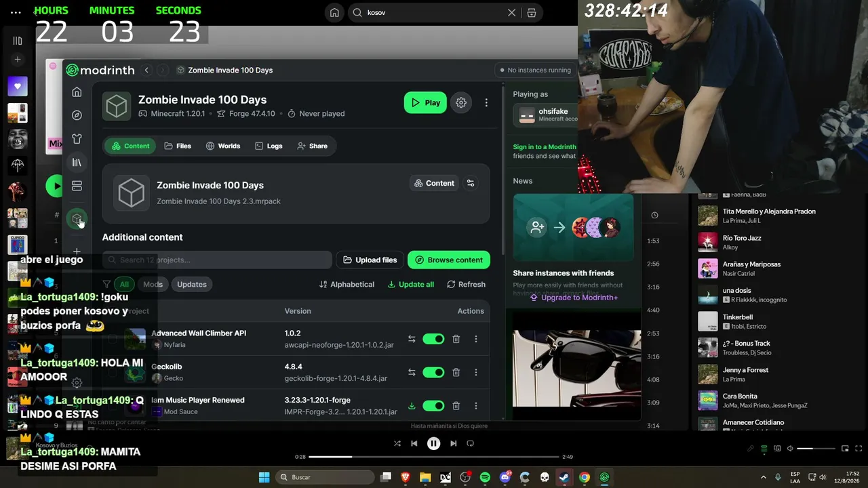Click Upgrade to Modrinth+ link
This screenshot has height=488, width=868.
pyautogui.click(x=574, y=298)
